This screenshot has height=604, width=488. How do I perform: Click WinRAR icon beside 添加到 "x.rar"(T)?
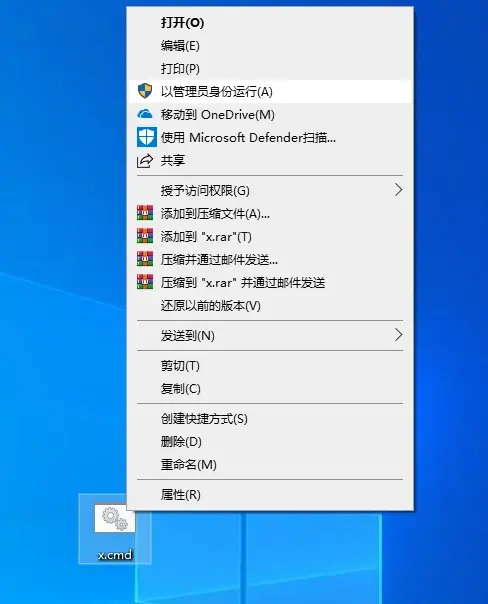tap(145, 236)
